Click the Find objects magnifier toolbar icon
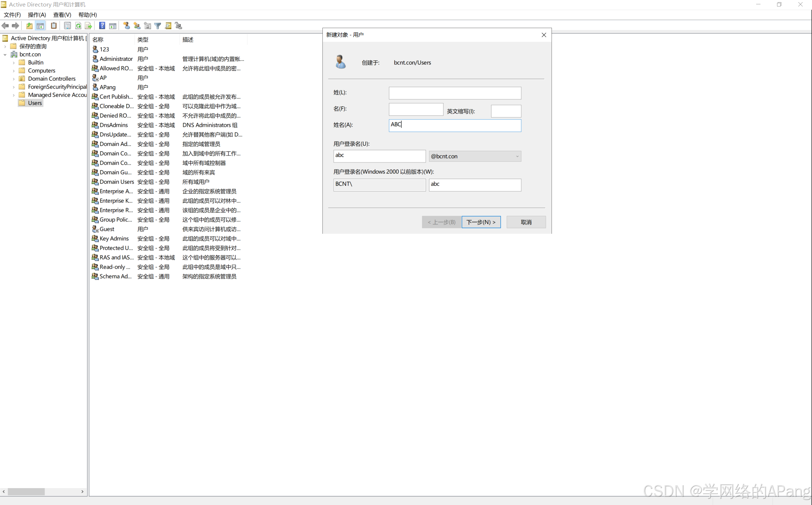 (168, 26)
